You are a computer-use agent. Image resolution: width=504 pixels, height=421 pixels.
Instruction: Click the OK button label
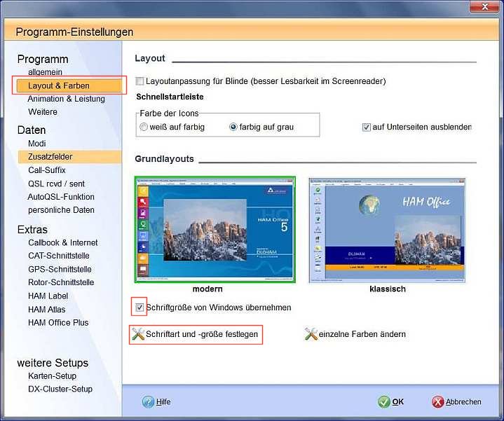point(398,401)
